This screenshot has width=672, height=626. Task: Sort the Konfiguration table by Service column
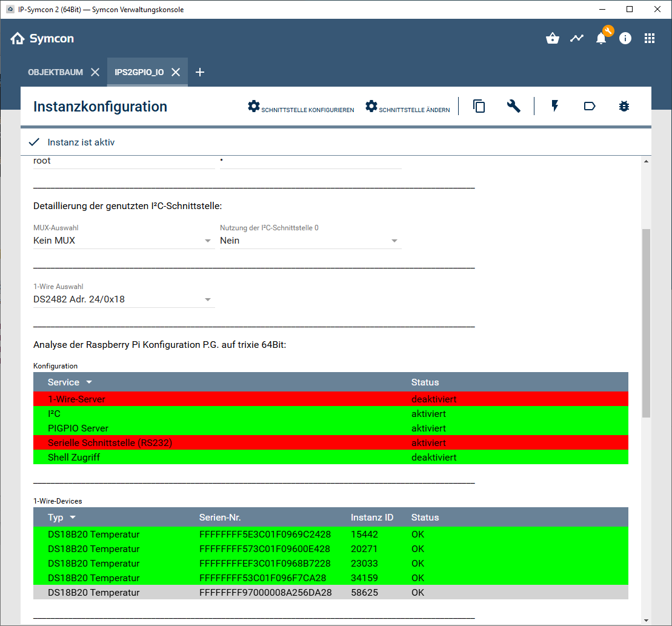(64, 382)
